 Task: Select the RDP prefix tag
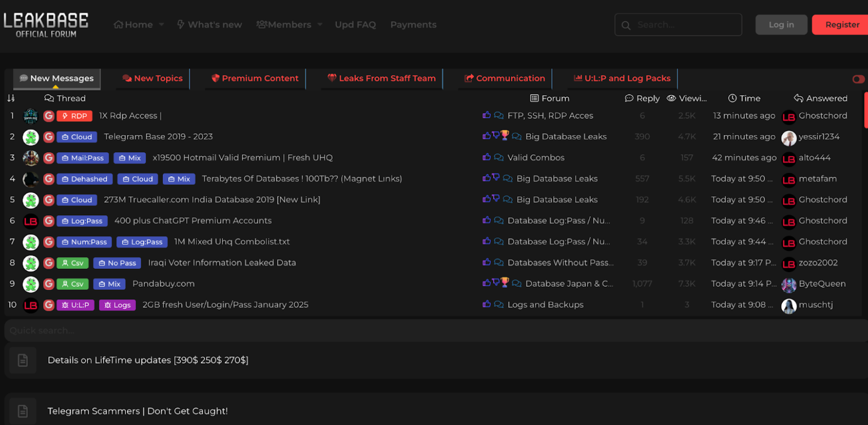click(75, 116)
